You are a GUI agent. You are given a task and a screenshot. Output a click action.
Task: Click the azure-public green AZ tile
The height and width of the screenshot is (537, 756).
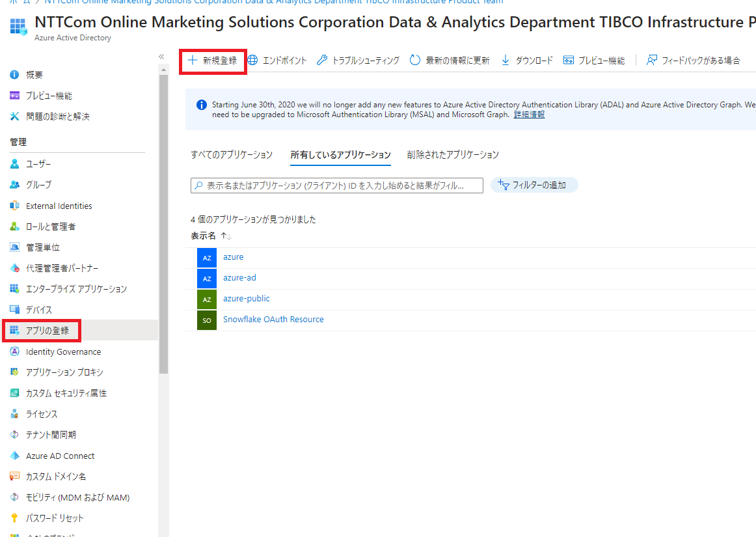[207, 299]
